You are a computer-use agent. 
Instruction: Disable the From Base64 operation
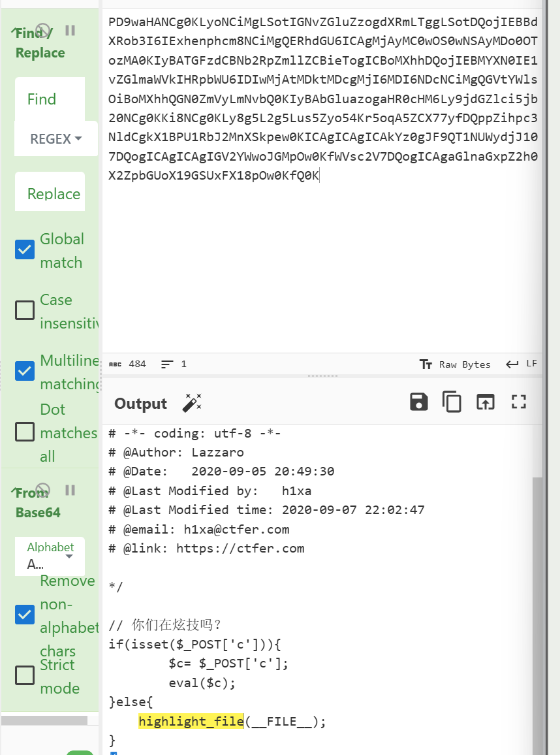pyautogui.click(x=43, y=490)
